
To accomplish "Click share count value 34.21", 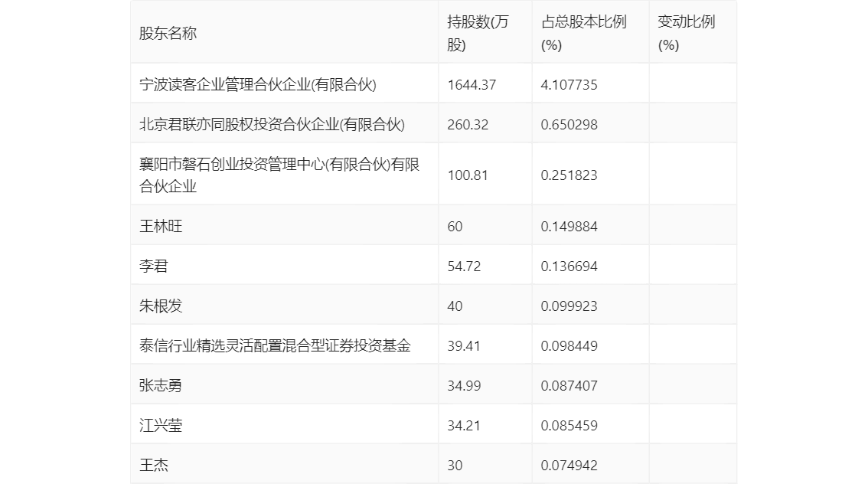I will pos(464,426).
